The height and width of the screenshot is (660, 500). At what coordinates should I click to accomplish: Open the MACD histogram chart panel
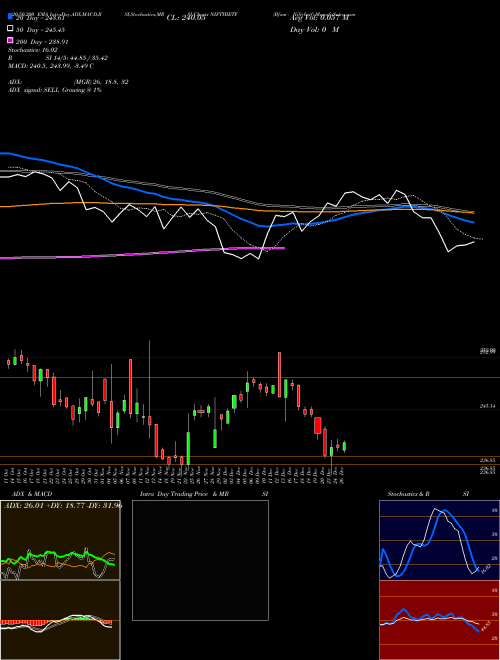[60, 620]
